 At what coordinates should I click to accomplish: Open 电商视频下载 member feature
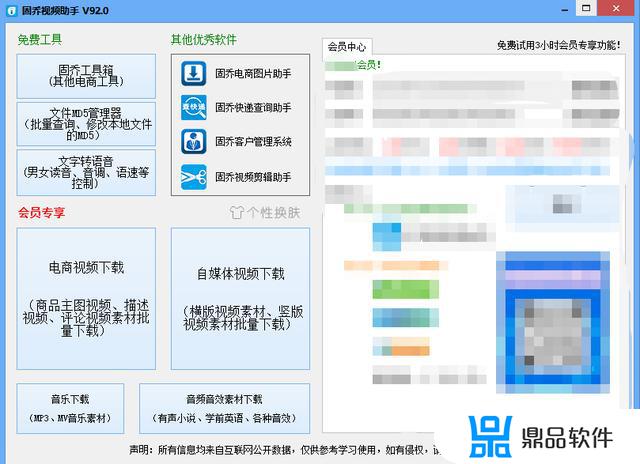pyautogui.click(x=86, y=297)
